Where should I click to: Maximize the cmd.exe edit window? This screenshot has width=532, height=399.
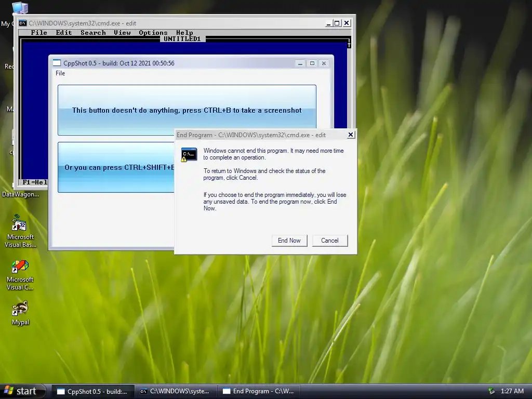(x=337, y=23)
